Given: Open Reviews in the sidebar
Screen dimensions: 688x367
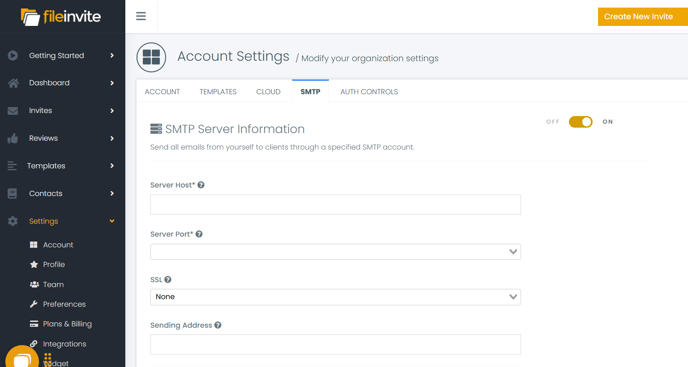Looking at the screenshot, I should [43, 138].
